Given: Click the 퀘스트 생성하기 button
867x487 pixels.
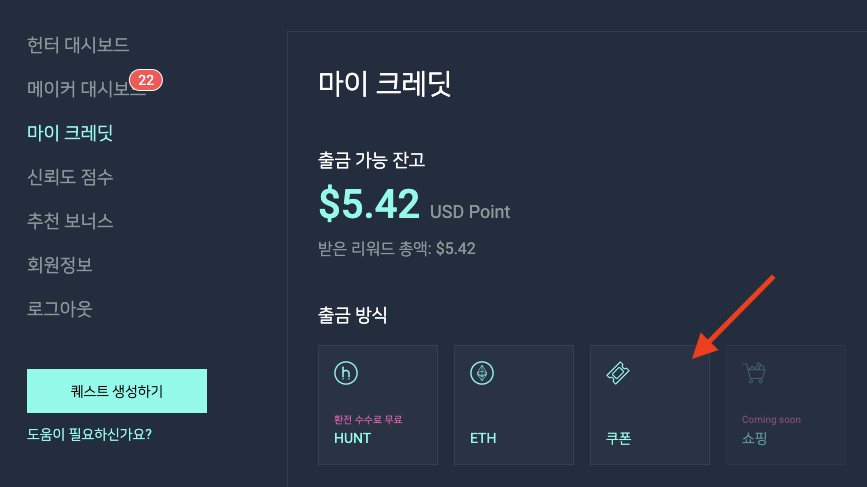Looking at the screenshot, I should [117, 391].
